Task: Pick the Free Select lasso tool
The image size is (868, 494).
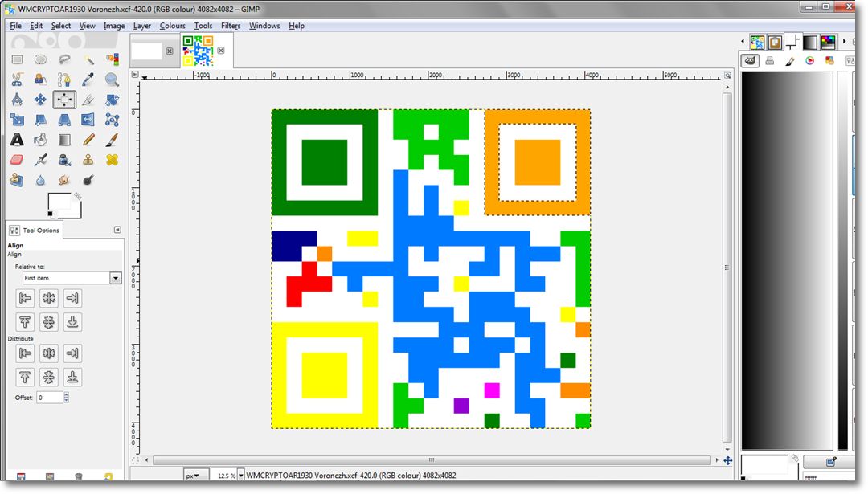Action: click(x=64, y=59)
